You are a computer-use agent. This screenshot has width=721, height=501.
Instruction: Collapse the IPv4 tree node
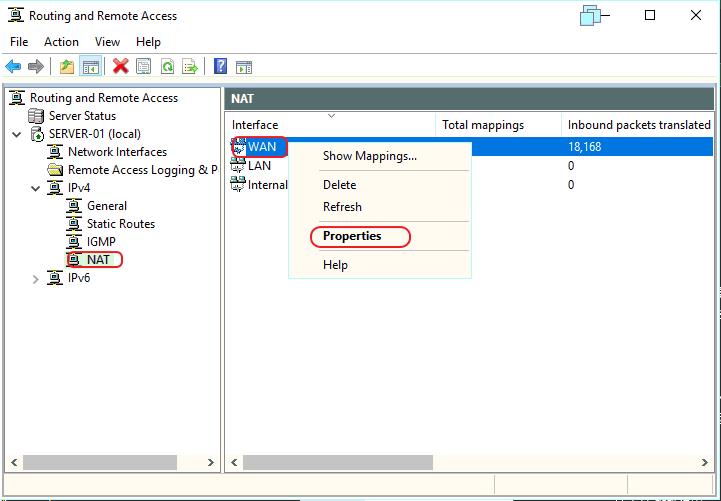[35, 188]
